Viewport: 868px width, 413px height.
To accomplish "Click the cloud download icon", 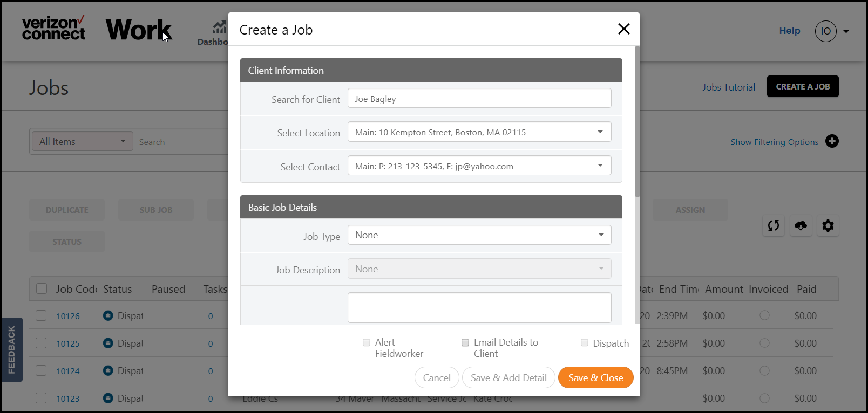I will point(801,225).
